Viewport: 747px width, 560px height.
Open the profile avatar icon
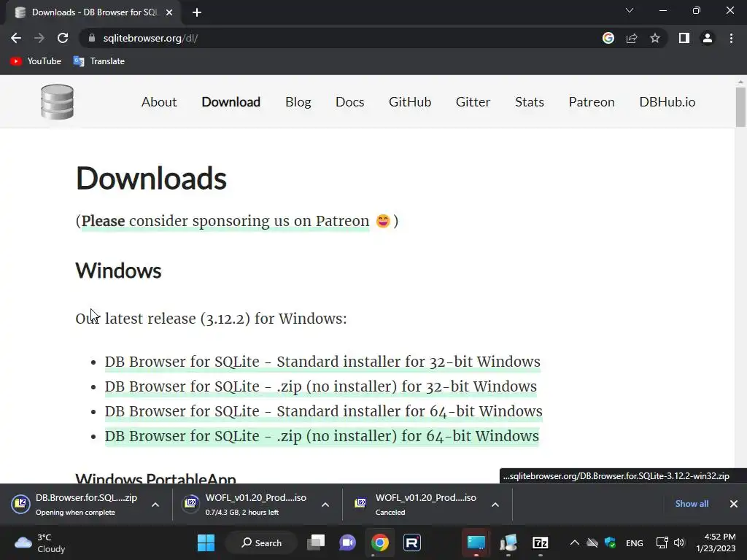(x=708, y=38)
